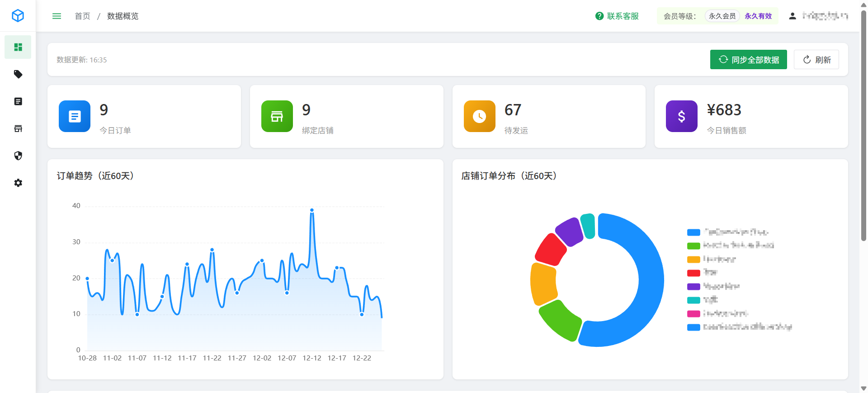
Task: Click the green help question mark icon
Action: pos(599,16)
